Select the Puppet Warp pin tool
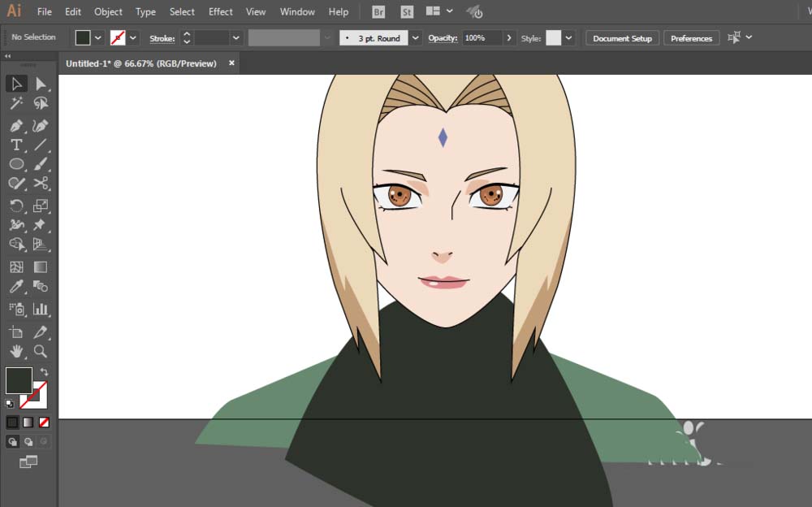 (41, 225)
